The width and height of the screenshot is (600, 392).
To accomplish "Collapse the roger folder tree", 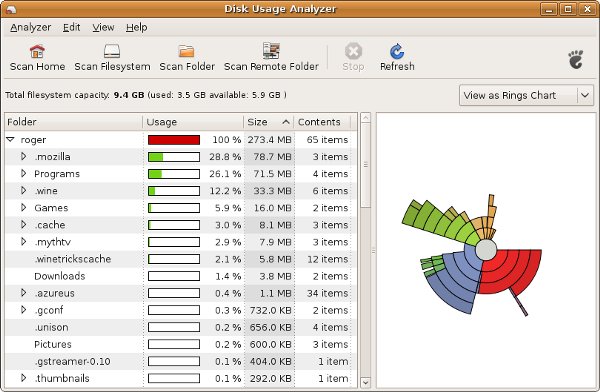I will [11, 139].
